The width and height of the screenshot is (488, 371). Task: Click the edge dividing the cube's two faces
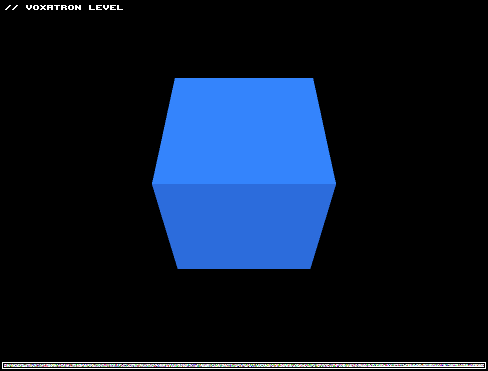[244, 184]
